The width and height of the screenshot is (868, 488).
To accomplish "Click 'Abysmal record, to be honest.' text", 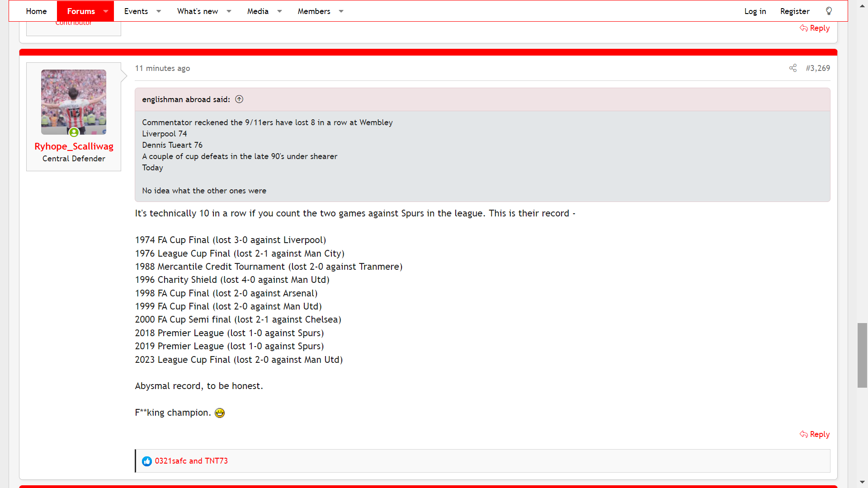I will click(199, 386).
